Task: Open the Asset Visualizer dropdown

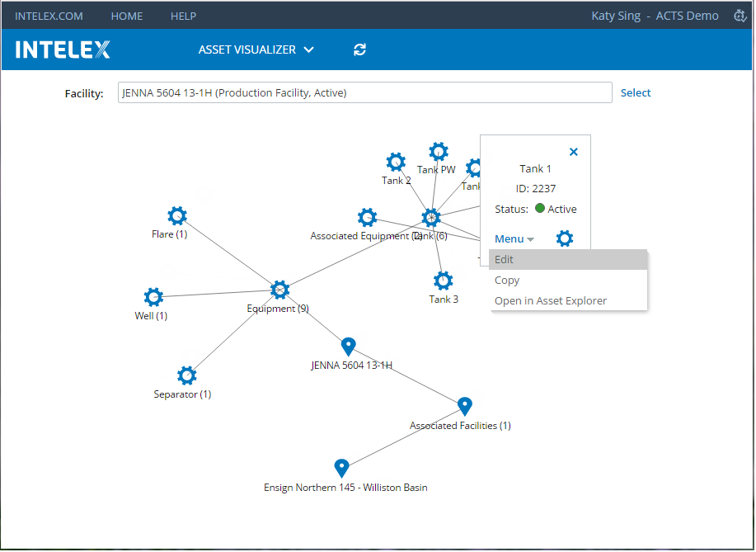Action: 256,50
